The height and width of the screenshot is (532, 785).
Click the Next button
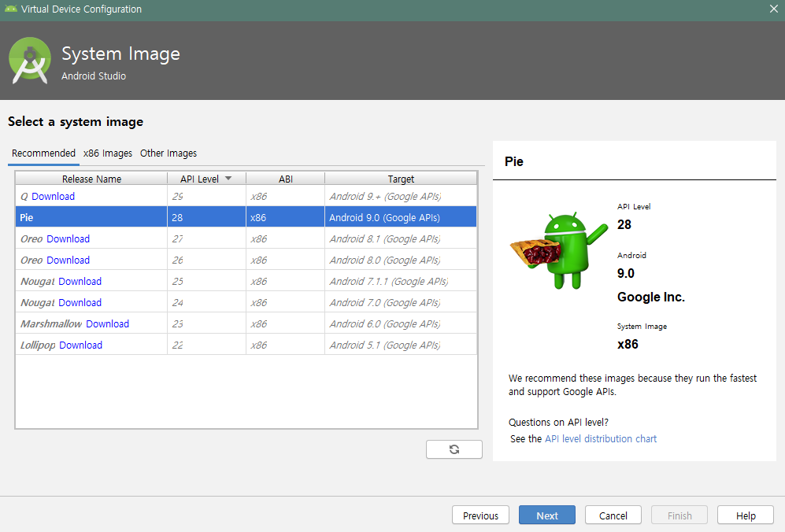click(547, 515)
